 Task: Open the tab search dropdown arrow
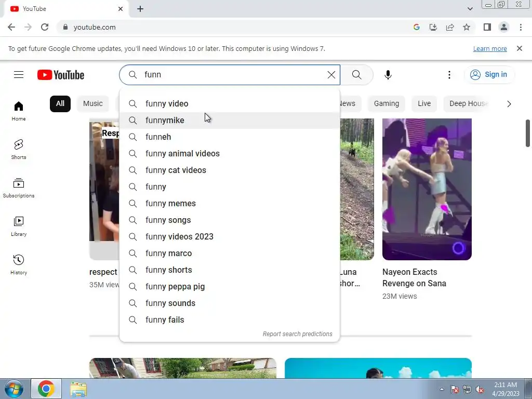coord(470,9)
